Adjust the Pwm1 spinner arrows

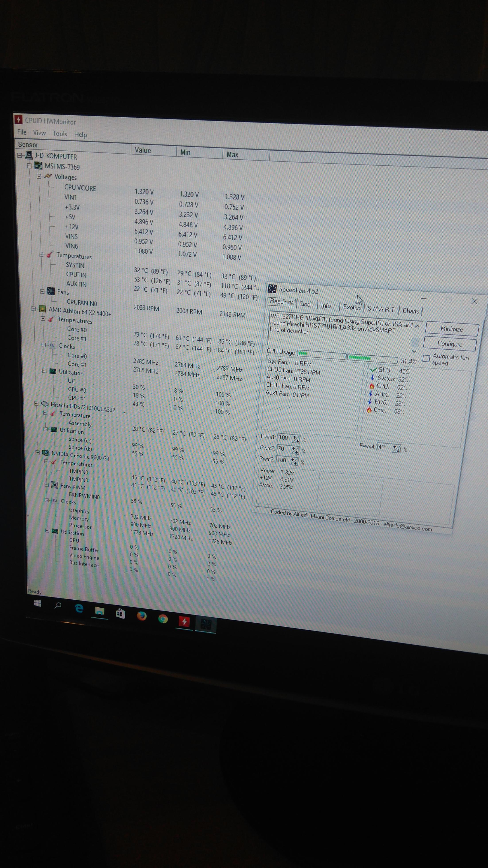point(296,439)
